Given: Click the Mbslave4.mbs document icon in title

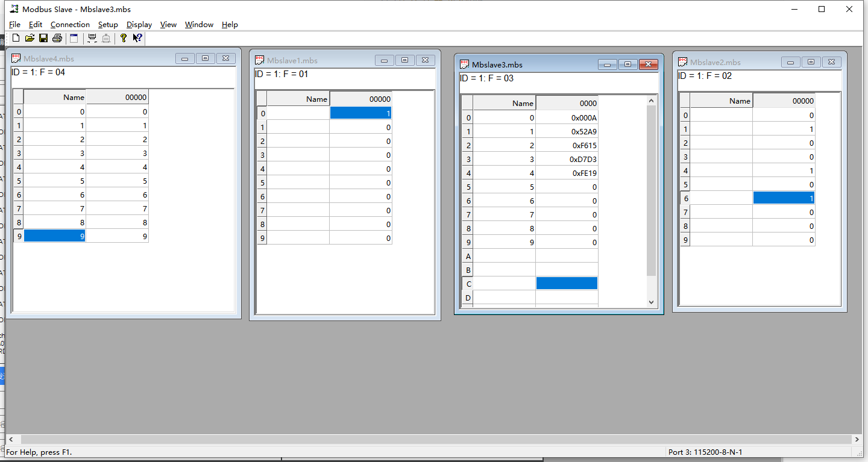Looking at the screenshot, I should tap(16, 58).
